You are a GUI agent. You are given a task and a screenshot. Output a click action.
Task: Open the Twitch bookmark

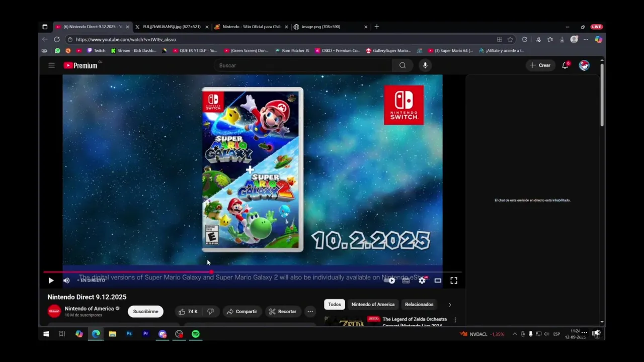96,51
